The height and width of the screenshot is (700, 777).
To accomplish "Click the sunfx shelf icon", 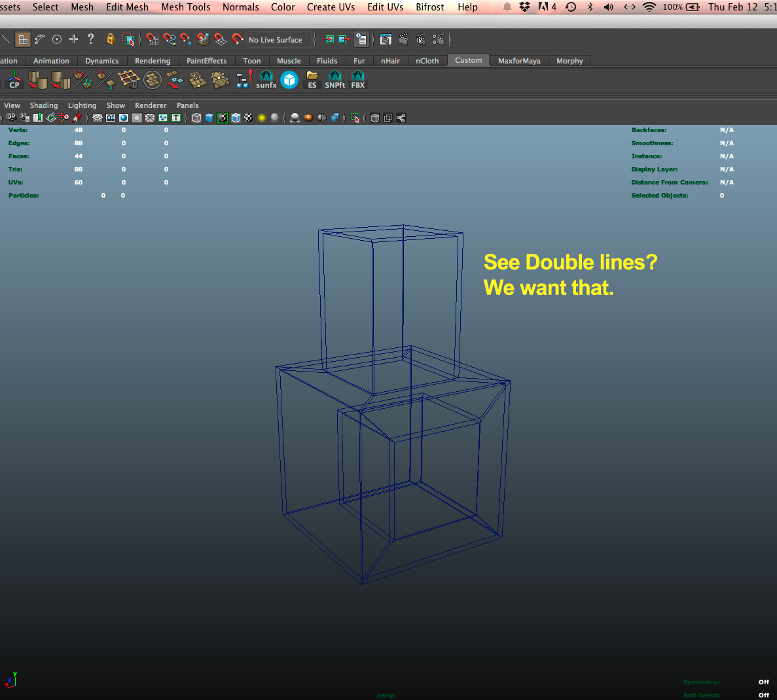I will [x=266, y=80].
